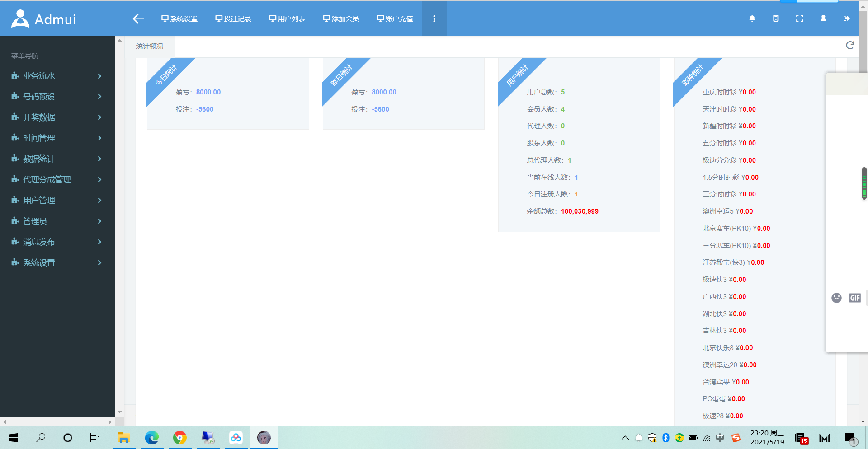Click the calculator icon in the header
This screenshot has width=868, height=449.
pyautogui.click(x=776, y=19)
